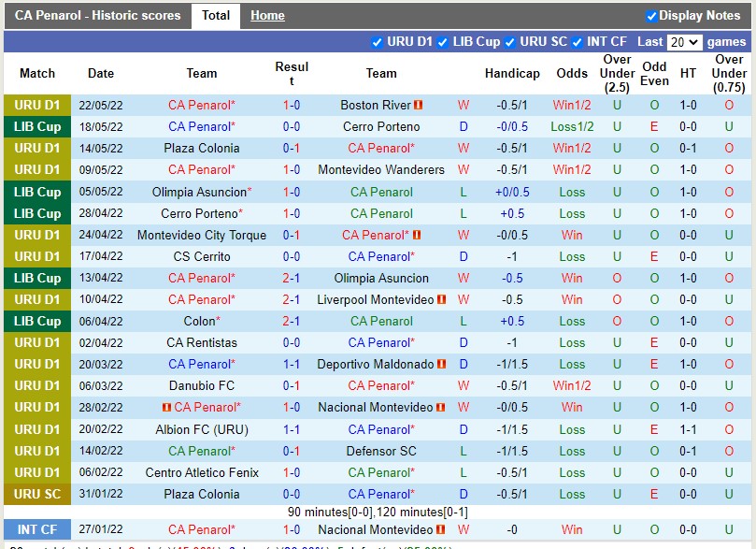Click the 90 minutes[0-0],120 minutes[0-1] note
The width and height of the screenshot is (756, 549).
378,512
